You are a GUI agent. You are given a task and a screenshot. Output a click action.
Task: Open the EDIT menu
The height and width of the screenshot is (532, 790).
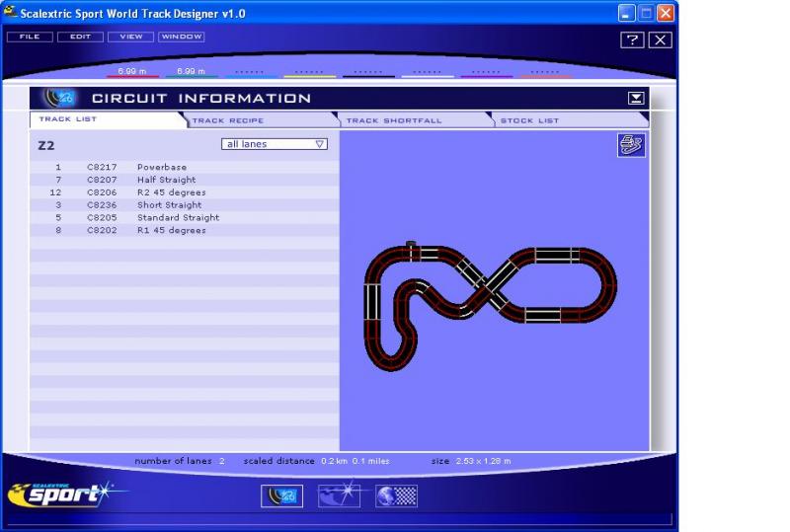[79, 38]
